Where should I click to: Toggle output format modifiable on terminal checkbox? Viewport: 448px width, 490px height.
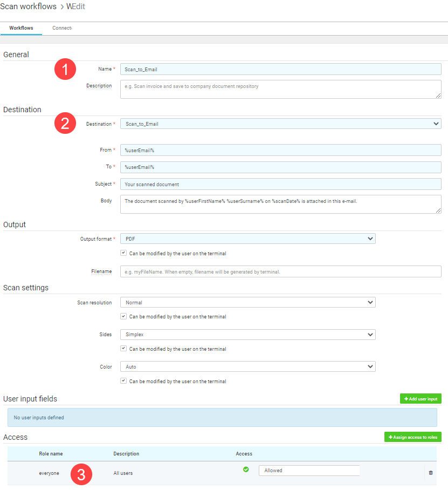click(123, 253)
